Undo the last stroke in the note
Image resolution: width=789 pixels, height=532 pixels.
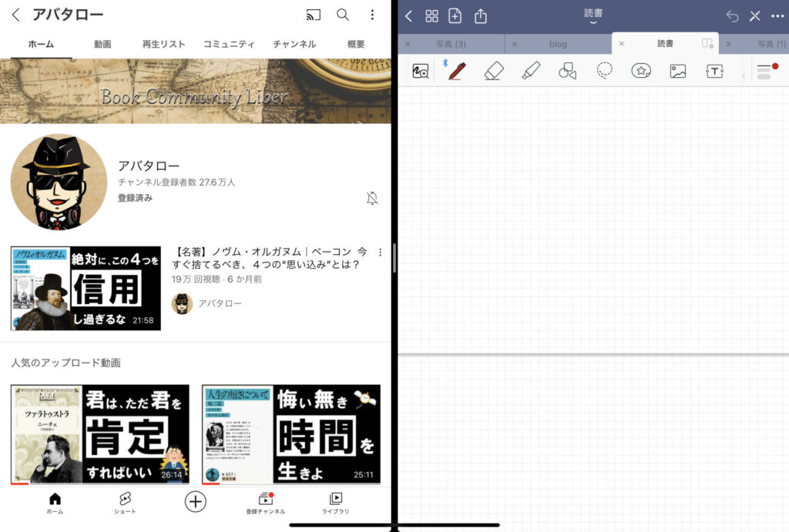(x=732, y=16)
